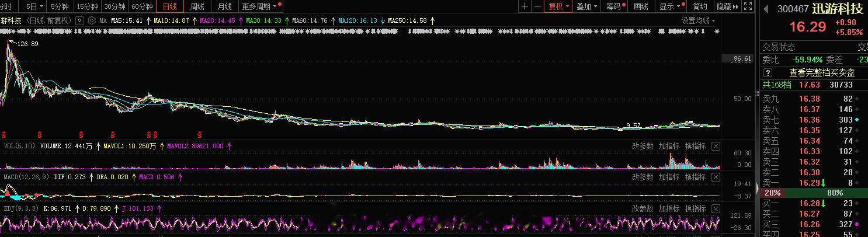The image size is (868, 237).
Task: Open the 复权 dropdown
Action: pyautogui.click(x=558, y=6)
